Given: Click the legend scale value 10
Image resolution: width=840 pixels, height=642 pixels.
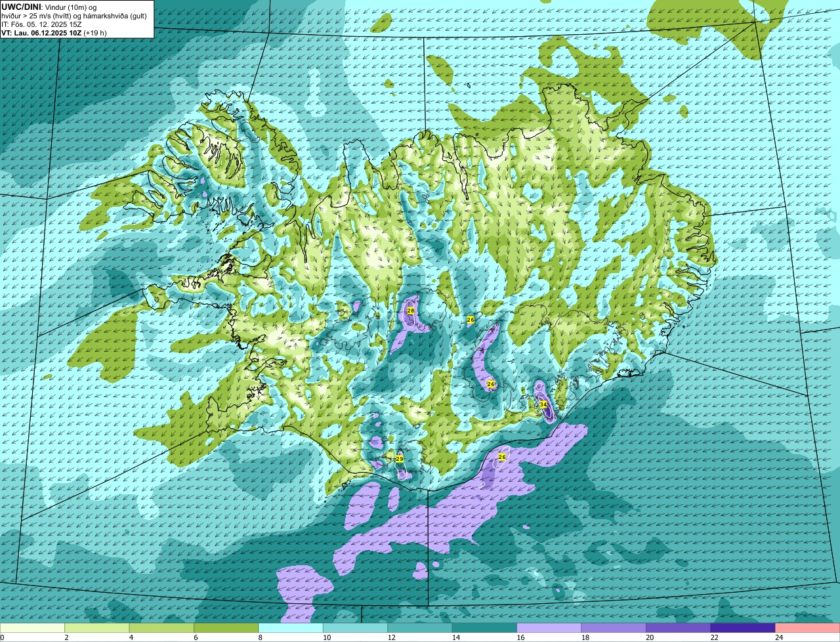Looking at the screenshot, I should point(327,637).
